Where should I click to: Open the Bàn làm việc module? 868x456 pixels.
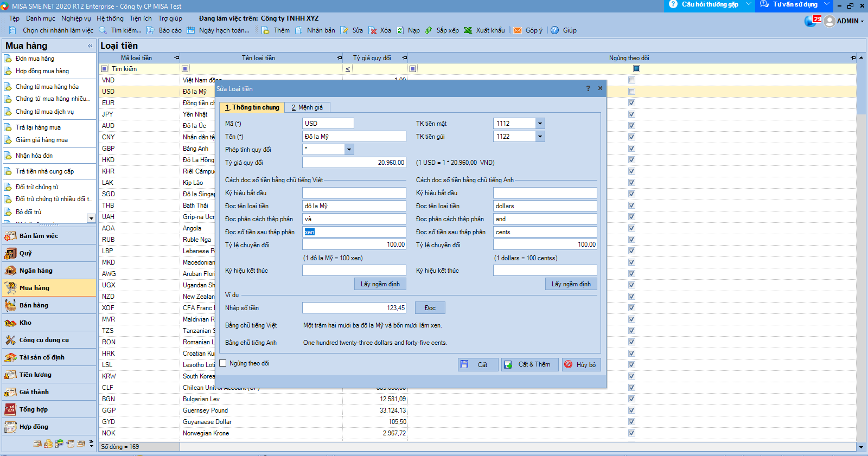49,236
